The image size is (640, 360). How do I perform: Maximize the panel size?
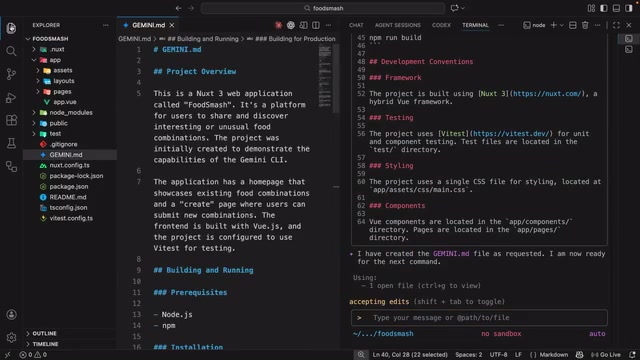pyautogui.click(x=616, y=25)
